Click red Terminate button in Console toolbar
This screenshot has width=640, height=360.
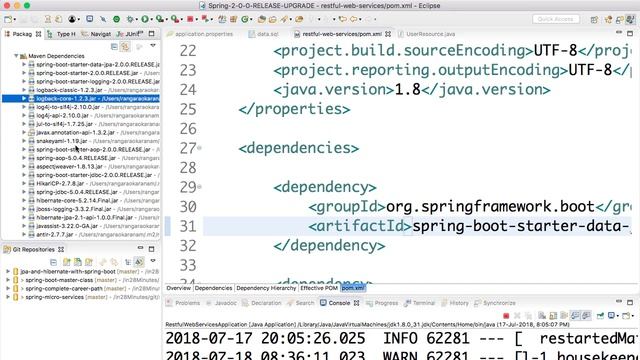pos(506,316)
